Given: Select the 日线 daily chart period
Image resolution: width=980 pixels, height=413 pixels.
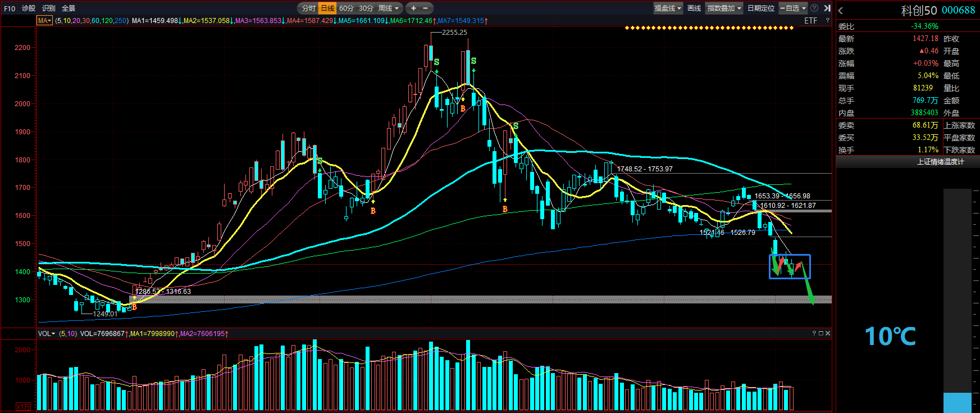Looking at the screenshot, I should pyautogui.click(x=327, y=8).
